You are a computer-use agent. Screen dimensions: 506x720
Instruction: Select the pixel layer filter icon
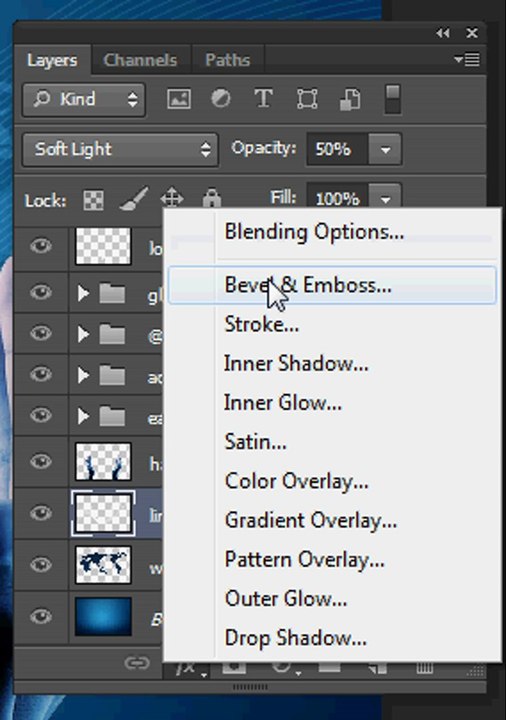tap(179, 99)
